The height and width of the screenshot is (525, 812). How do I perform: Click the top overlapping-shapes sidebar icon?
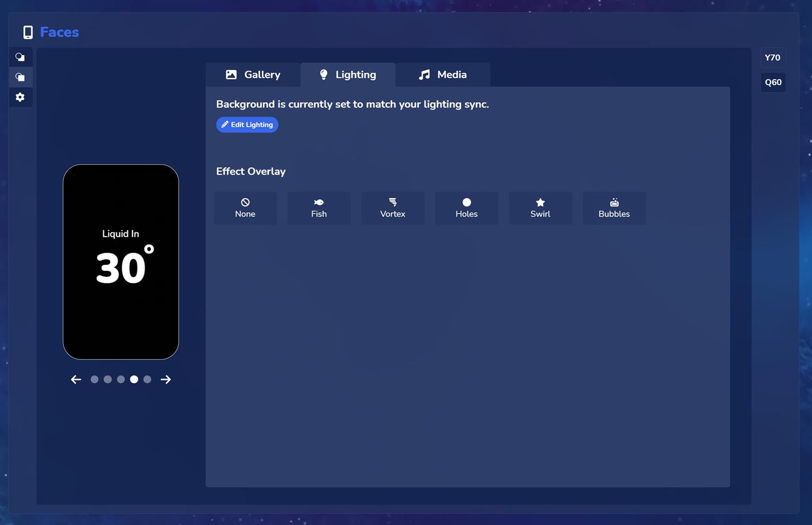coord(21,57)
